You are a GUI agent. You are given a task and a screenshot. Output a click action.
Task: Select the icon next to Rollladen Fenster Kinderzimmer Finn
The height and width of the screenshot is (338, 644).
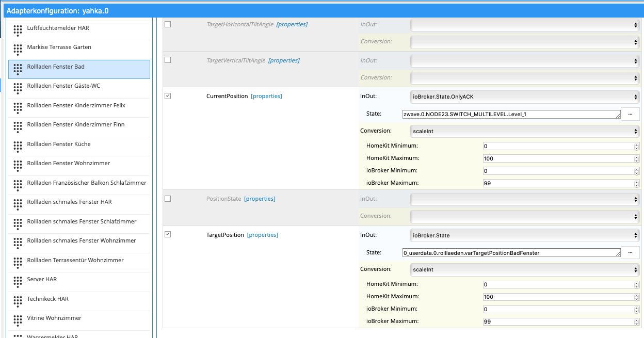(18, 127)
